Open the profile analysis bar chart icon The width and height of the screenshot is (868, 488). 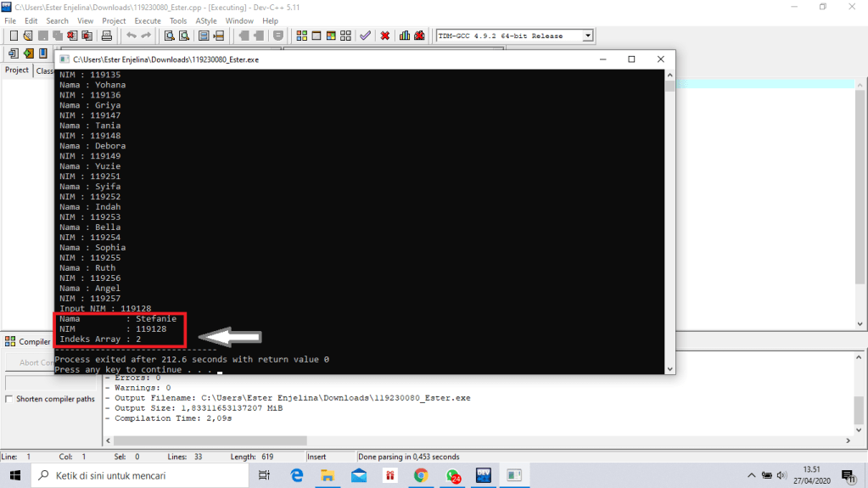coord(405,36)
